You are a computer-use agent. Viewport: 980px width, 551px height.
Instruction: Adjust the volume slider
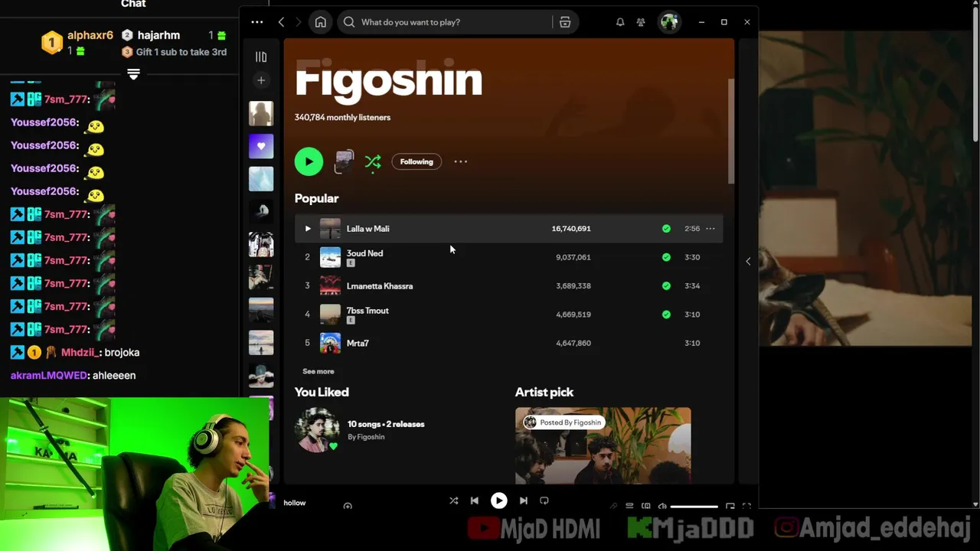694,506
